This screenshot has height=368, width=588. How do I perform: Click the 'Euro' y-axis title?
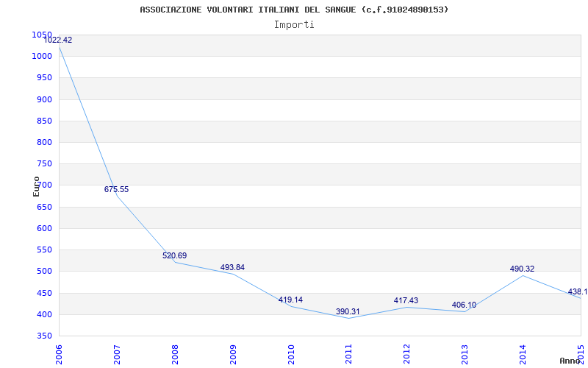[x=36, y=186]
